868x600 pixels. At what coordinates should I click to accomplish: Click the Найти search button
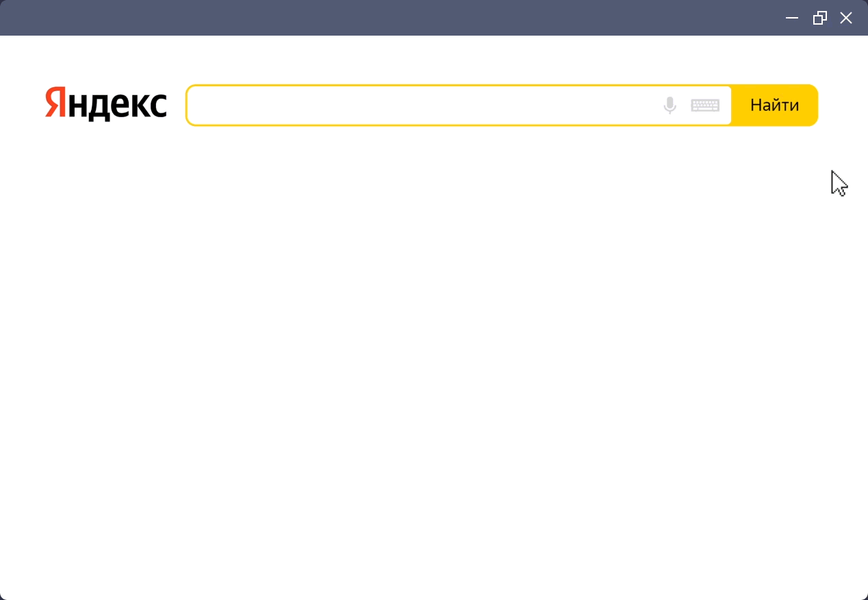click(775, 105)
